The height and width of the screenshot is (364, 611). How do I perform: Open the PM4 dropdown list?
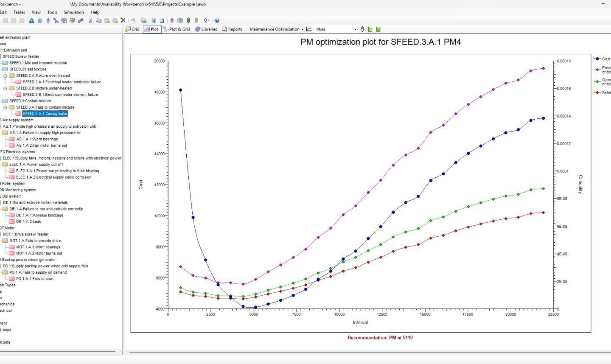[355, 29]
